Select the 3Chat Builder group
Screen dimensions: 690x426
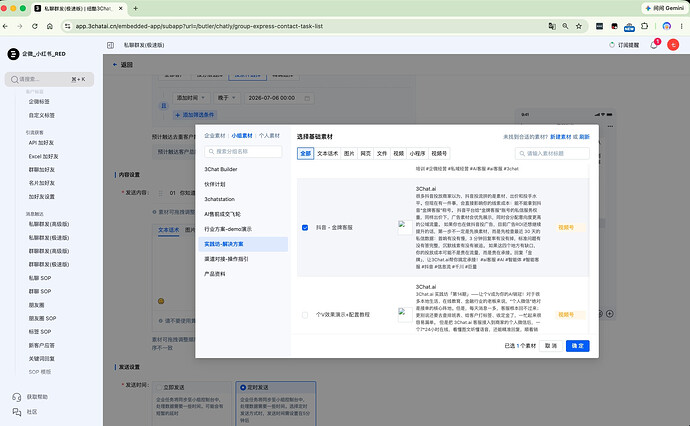pyautogui.click(x=243, y=169)
